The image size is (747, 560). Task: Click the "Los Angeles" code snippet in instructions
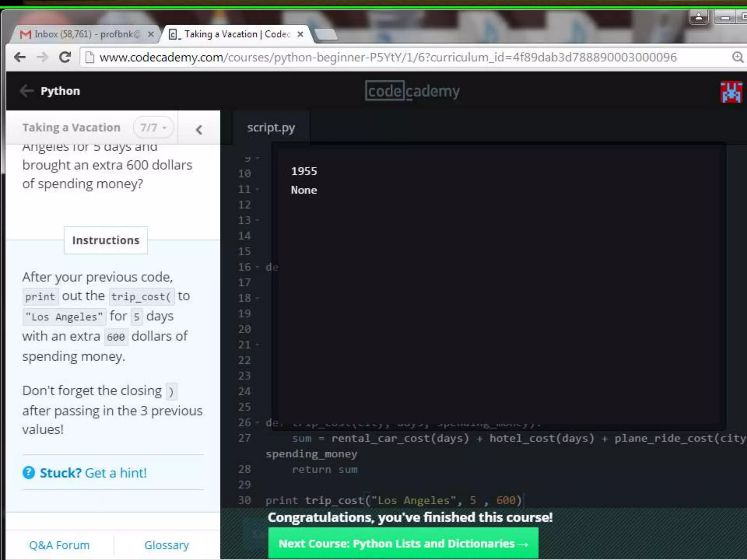(x=64, y=316)
